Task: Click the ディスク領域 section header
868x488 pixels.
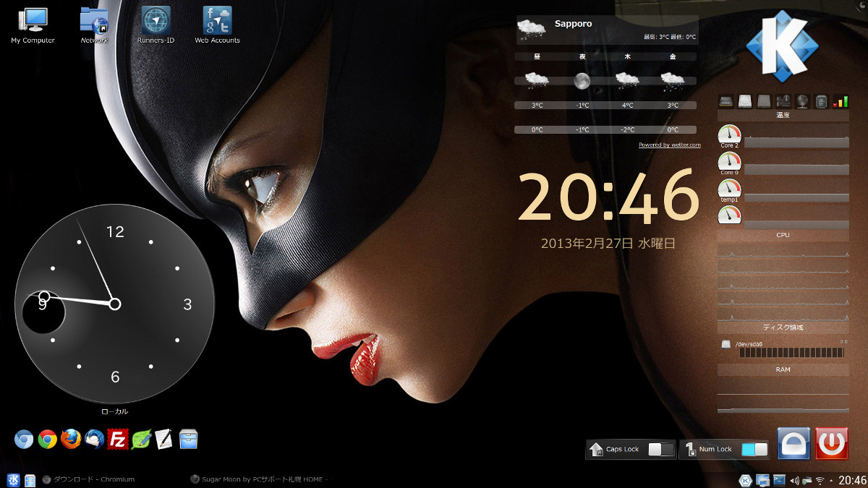Action: [783, 328]
